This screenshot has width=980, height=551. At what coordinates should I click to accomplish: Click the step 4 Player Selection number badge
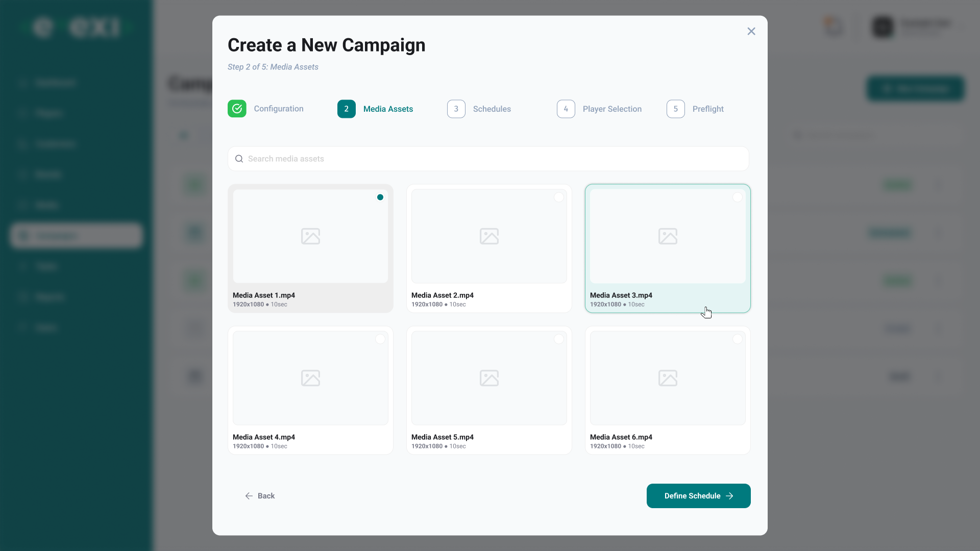click(x=566, y=109)
